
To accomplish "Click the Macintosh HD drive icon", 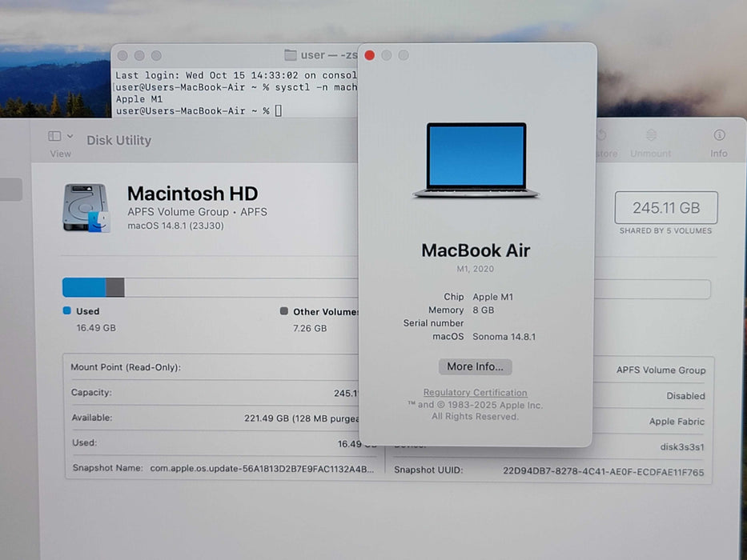I will pyautogui.click(x=86, y=208).
